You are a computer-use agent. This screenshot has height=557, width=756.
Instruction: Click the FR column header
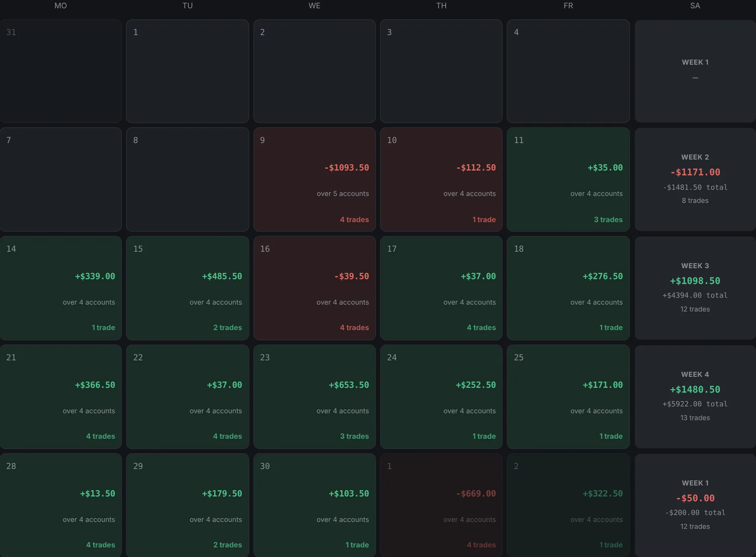tap(568, 6)
